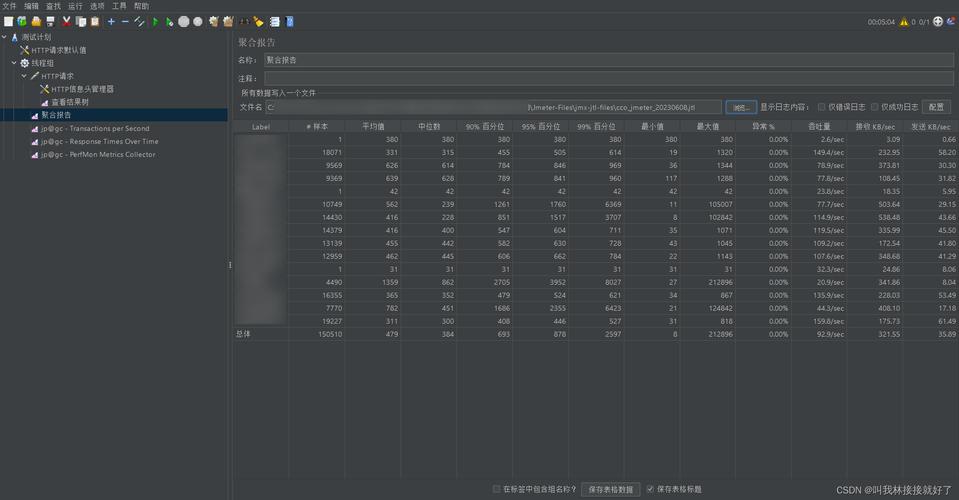
Task: Click the Copy toolbar icon
Action: point(81,21)
